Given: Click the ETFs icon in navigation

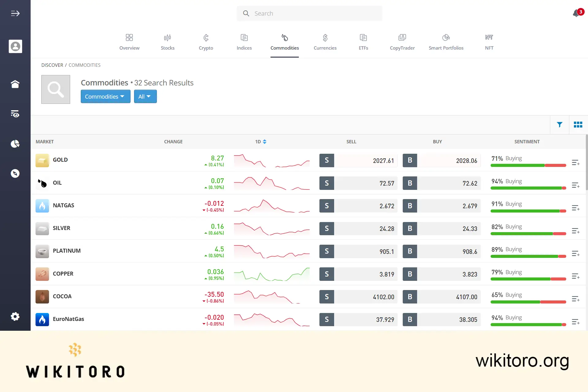Looking at the screenshot, I should 363,42.
